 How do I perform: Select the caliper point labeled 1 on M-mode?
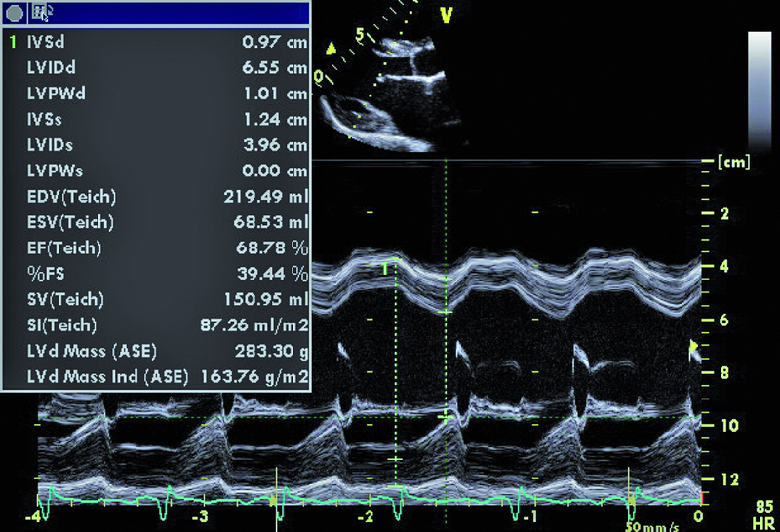387,267
